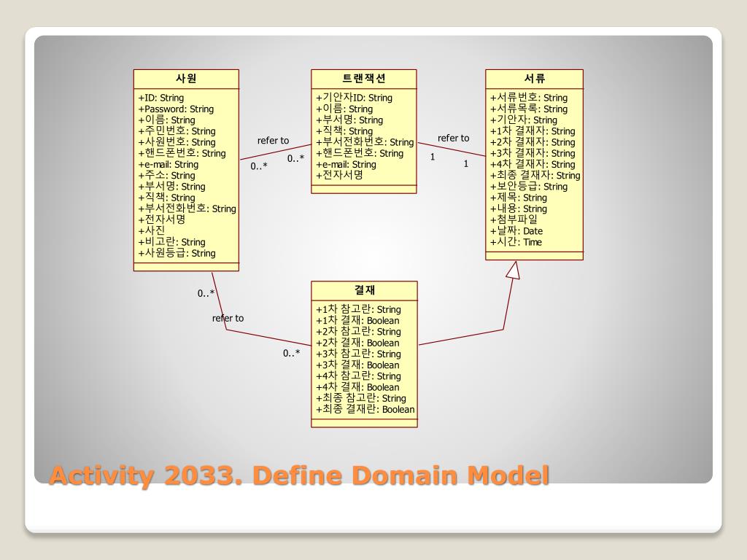Select the '+ID: String' attribute in 사원
This screenshot has width=747, height=560.
point(161,98)
